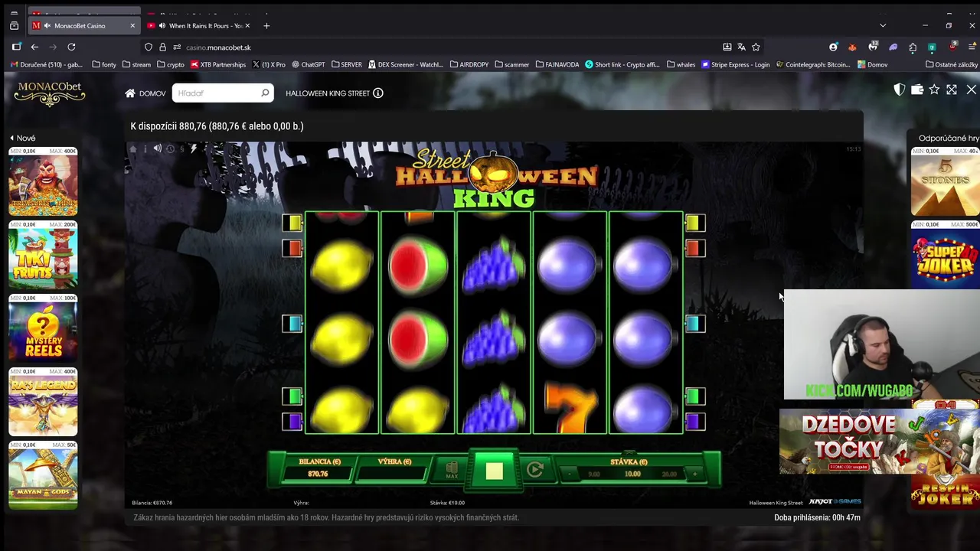Add game to favorites with the star
Viewport: 980px width, 551px height.
point(934,90)
